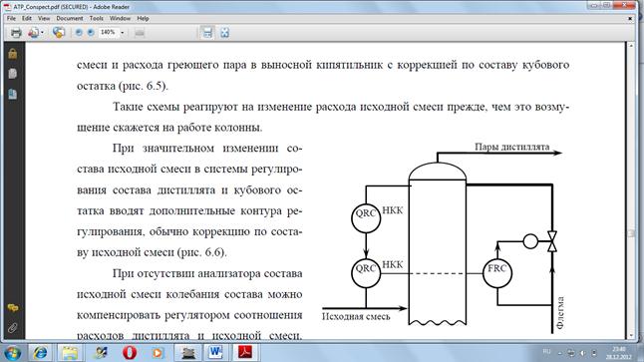644x362 pixels.
Task: Click the document scrollbar up arrow
Action: coord(632,46)
